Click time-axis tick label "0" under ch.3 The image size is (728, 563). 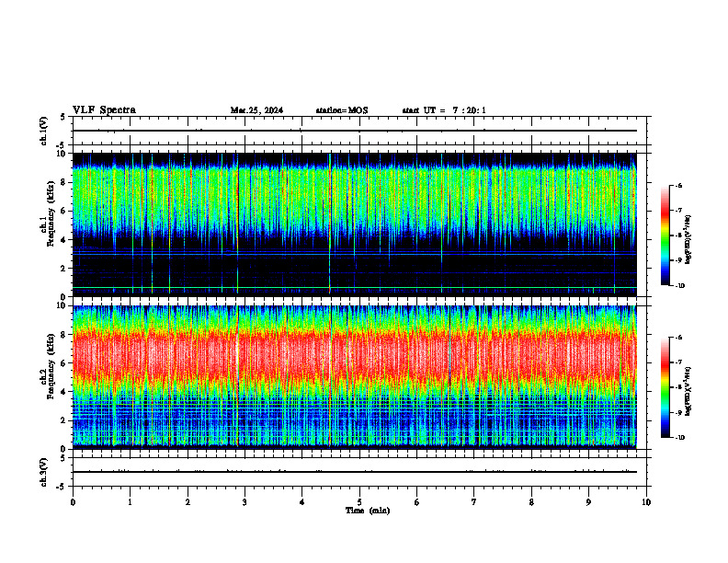pyautogui.click(x=73, y=502)
